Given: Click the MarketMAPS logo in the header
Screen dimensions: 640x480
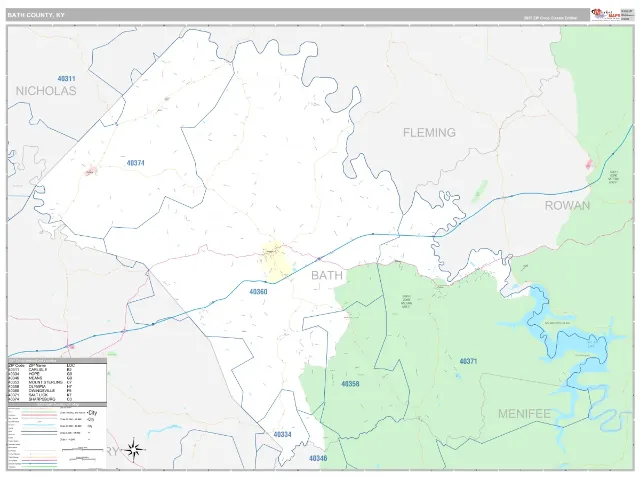Looking at the screenshot, I should 605,15.
